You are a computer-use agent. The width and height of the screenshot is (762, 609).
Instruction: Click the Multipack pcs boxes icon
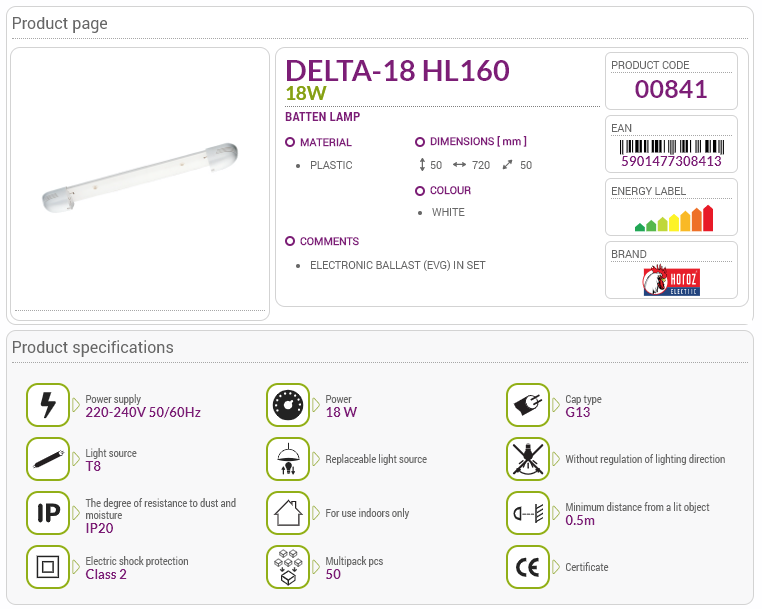coord(288,567)
